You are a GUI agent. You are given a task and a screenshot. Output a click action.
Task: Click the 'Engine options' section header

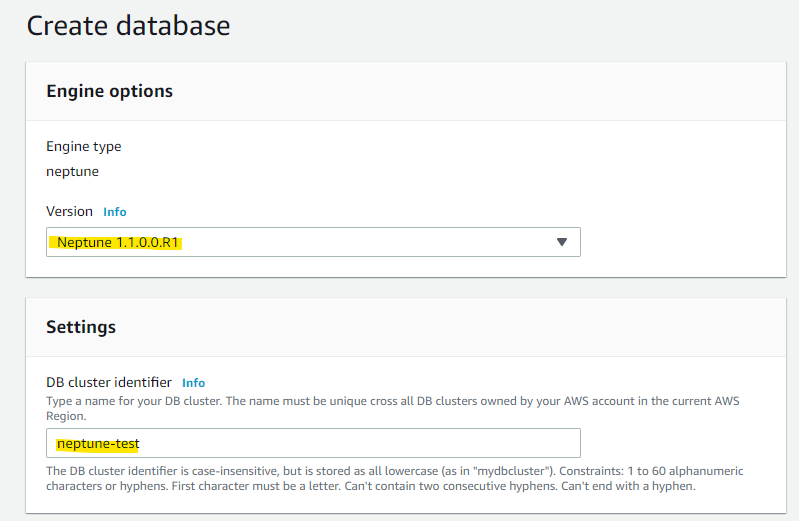tap(110, 91)
